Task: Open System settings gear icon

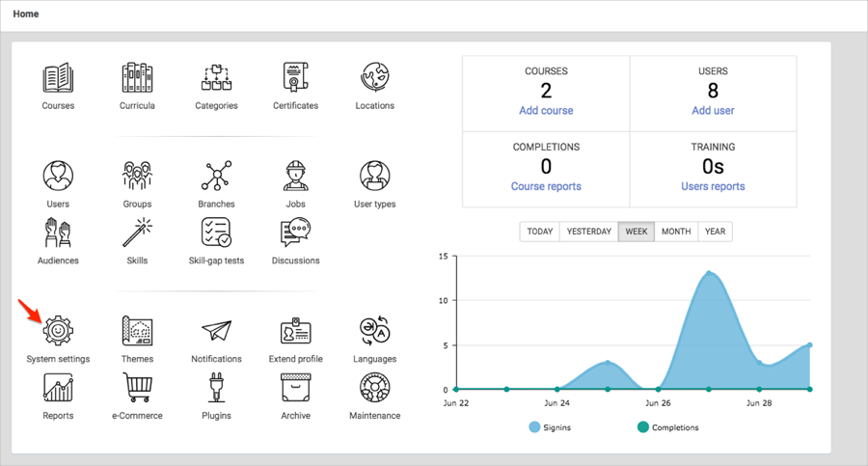Action: tap(58, 332)
